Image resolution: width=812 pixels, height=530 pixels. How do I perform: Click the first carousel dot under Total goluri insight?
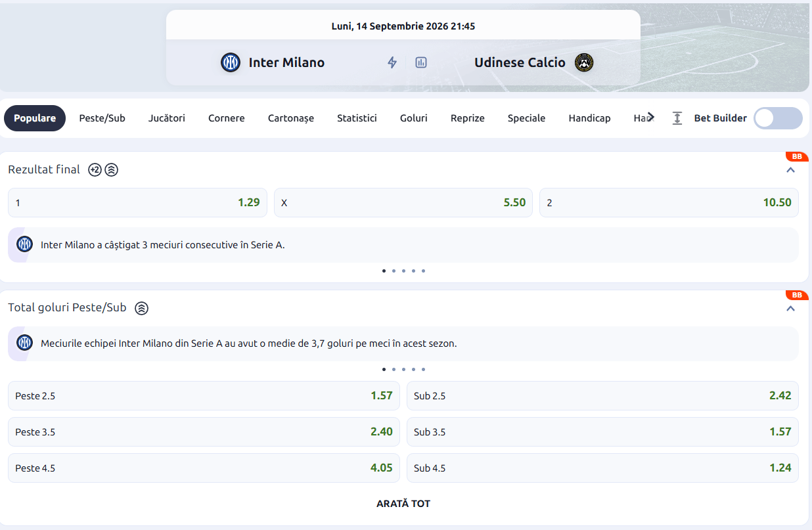coord(384,369)
